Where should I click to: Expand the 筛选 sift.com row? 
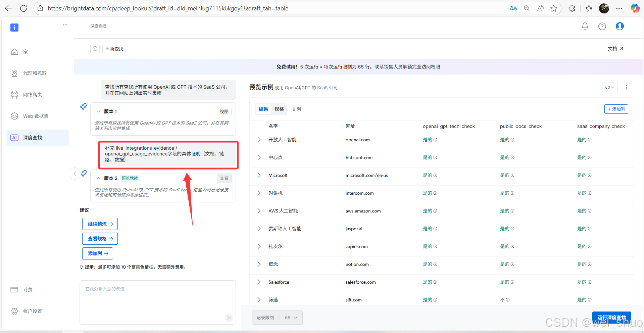click(x=259, y=300)
